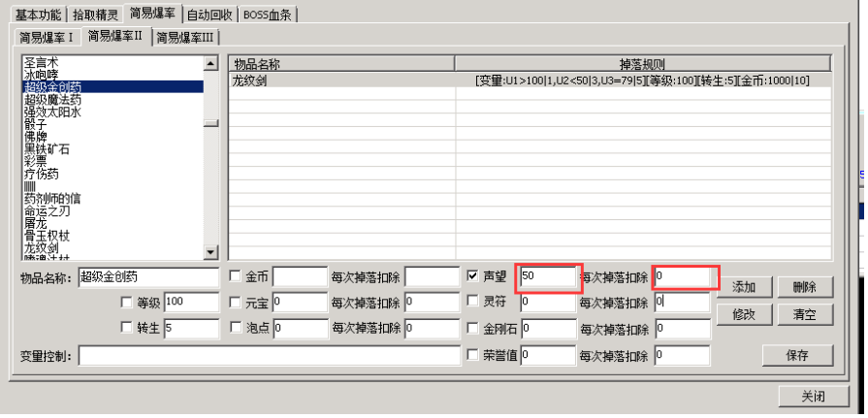Select 屠龙 in the item list
Image resolution: width=868 pixels, height=418 pixels.
pos(36,223)
